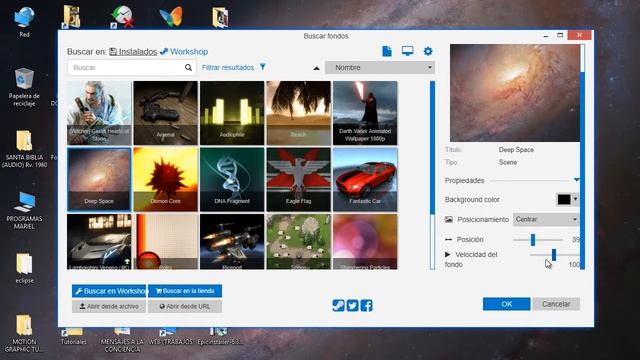
Task: Open the clock with red X shortcut
Action: click(122, 17)
